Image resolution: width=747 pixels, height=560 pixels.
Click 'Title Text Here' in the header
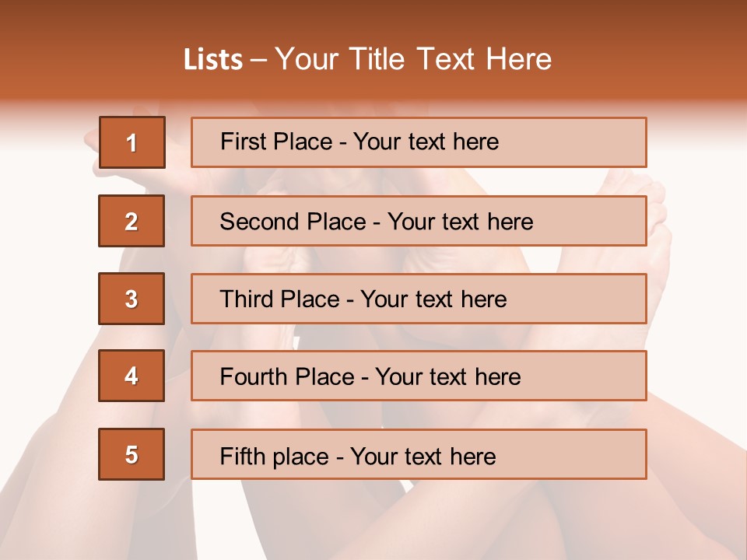point(451,59)
